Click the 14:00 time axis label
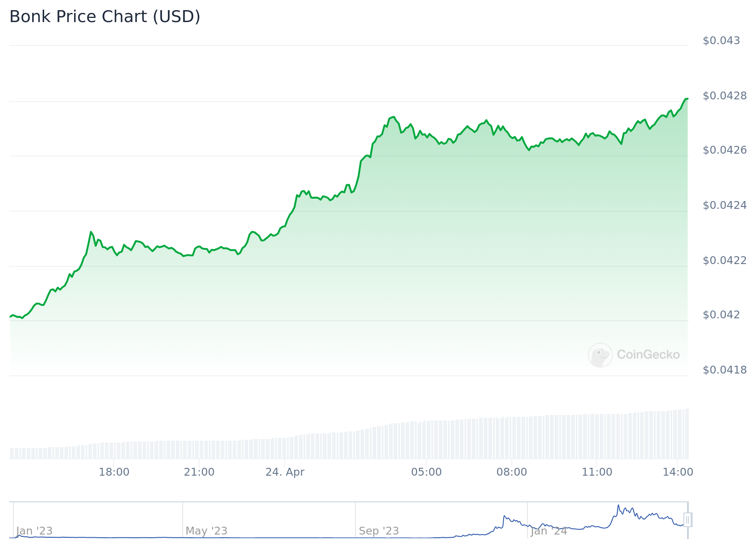The image size is (756, 552). pyautogui.click(x=678, y=472)
